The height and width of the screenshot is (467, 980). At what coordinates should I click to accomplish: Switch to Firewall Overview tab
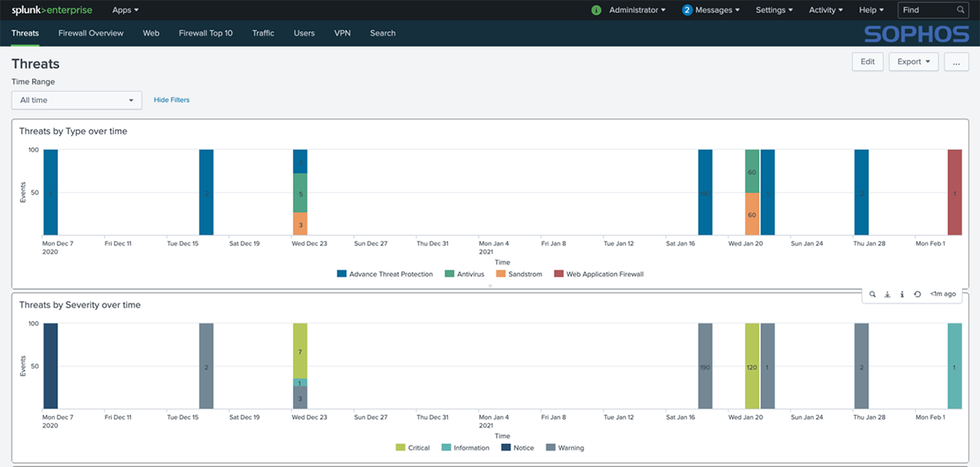pyautogui.click(x=91, y=33)
